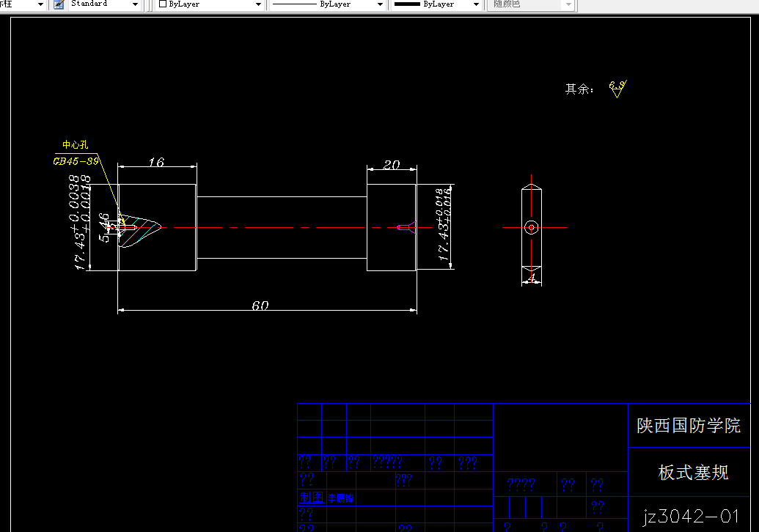Viewport: 759px width, 532px height.
Task: Select the 李展锋 name in title block
Action: point(340,498)
